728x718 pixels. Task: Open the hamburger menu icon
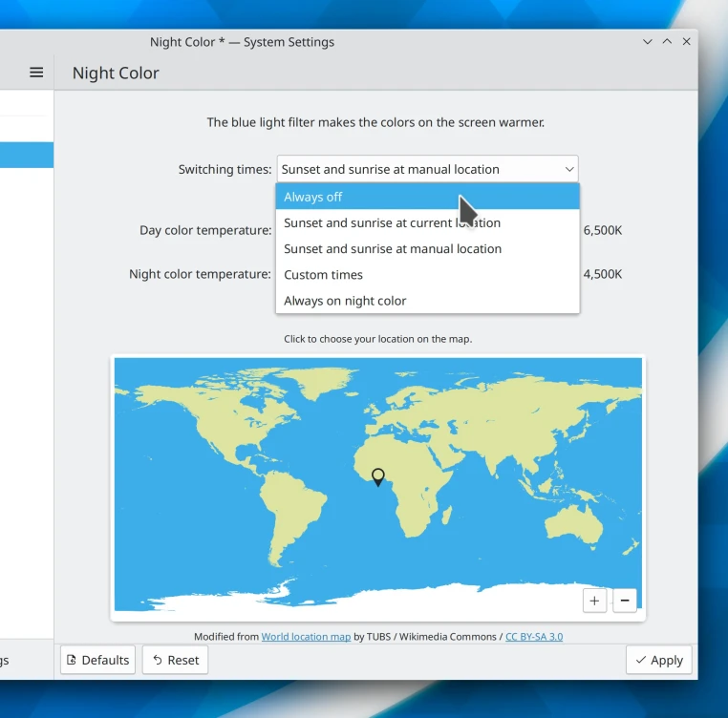coord(36,73)
